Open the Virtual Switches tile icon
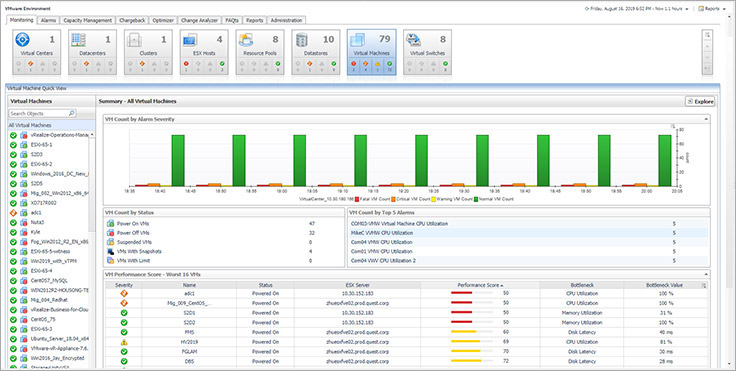 coord(413,40)
